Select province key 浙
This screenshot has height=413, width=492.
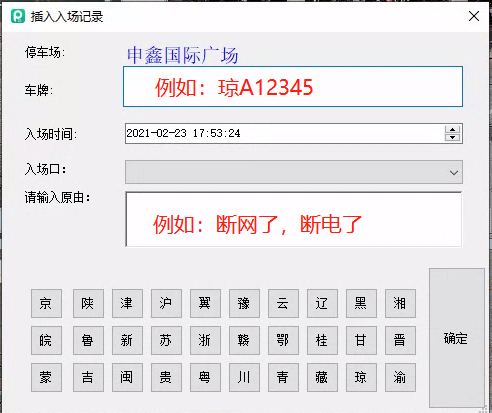pos(205,340)
